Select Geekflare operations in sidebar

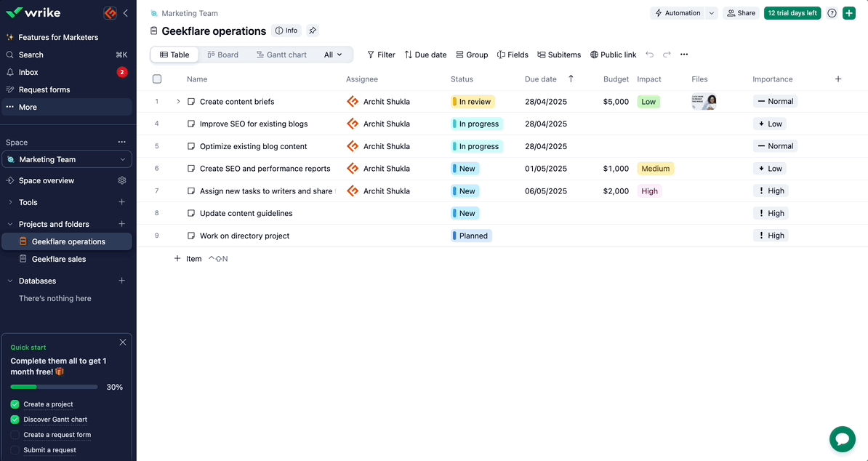point(66,241)
